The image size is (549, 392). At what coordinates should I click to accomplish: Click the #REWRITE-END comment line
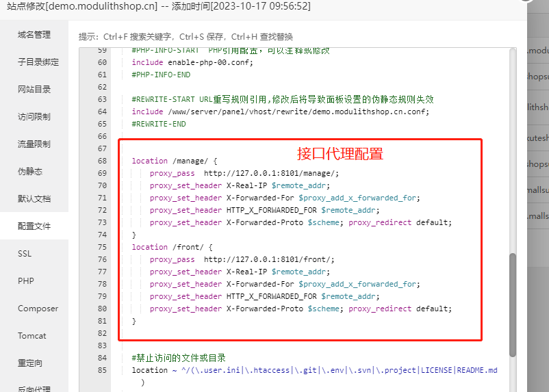click(158, 124)
